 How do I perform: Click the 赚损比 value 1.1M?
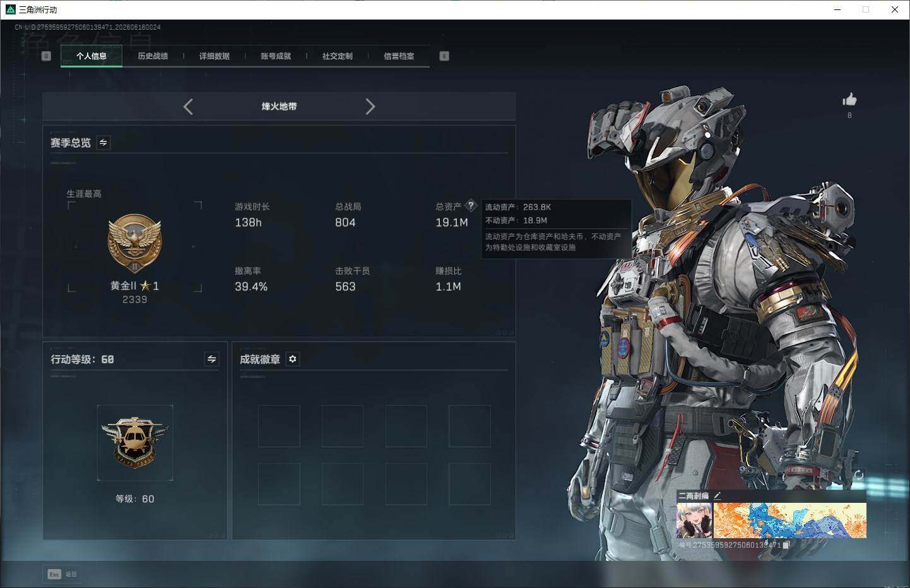[x=448, y=287]
